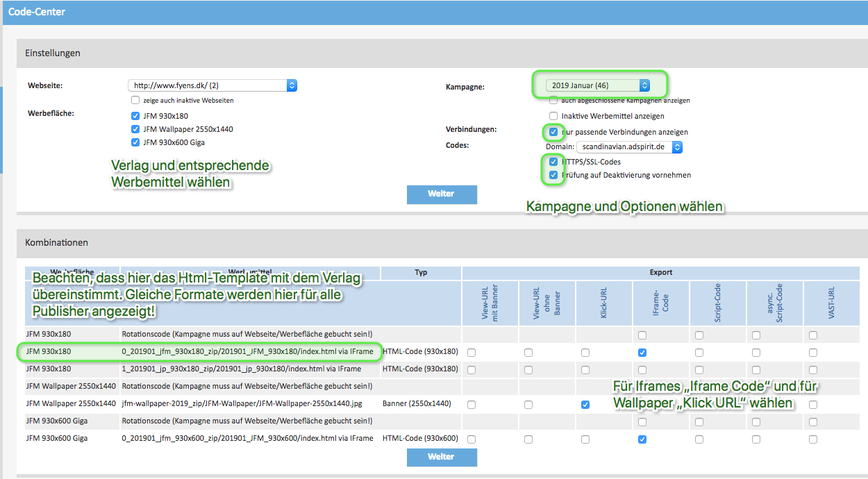Open the Webseite dropdown showing fyens.dk

point(212,85)
